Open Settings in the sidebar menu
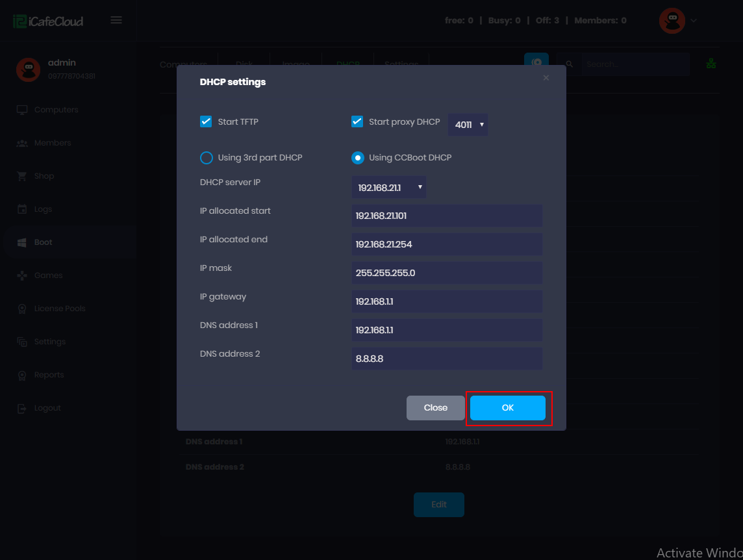The height and width of the screenshot is (560, 743). tap(49, 342)
